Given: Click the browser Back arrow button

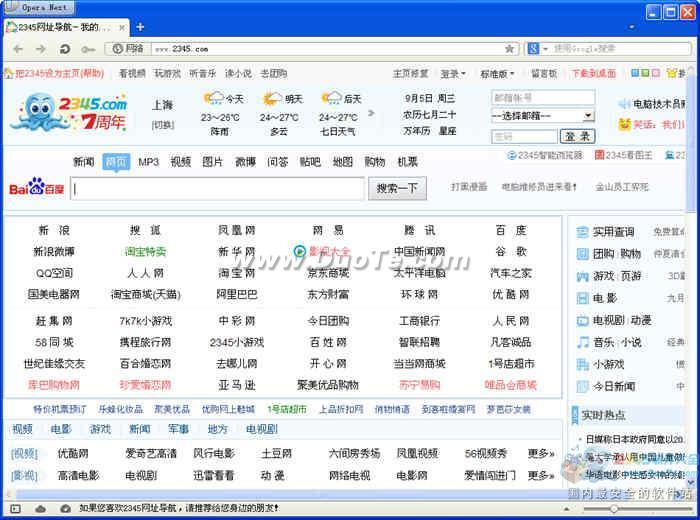Looking at the screenshot, I should point(18,48).
